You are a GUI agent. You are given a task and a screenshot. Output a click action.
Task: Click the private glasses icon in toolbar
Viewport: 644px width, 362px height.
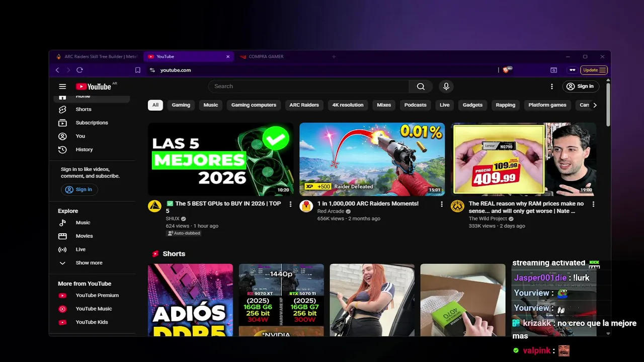(x=572, y=70)
